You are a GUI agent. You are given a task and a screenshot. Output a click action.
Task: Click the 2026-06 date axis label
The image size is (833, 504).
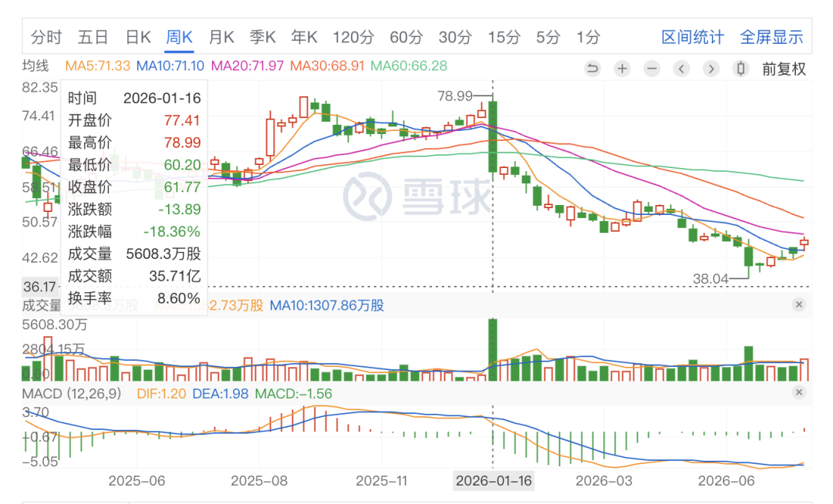click(727, 481)
